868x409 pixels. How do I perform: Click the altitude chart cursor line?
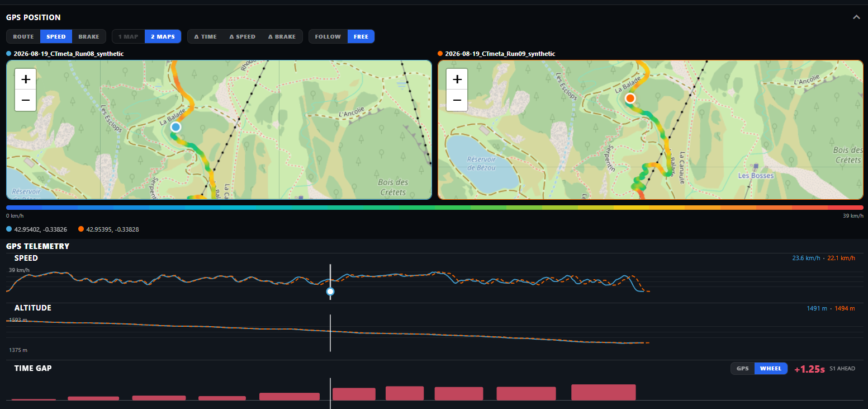[x=330, y=333]
